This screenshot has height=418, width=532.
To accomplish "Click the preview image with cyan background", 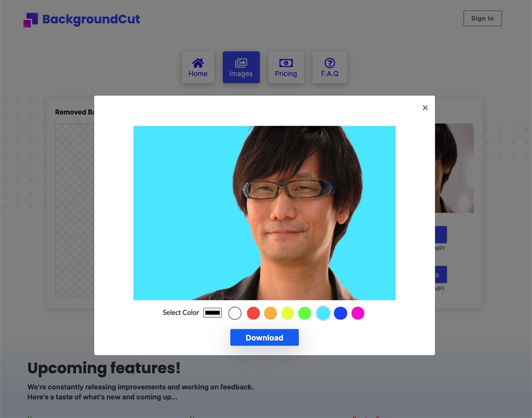I will pyautogui.click(x=264, y=213).
